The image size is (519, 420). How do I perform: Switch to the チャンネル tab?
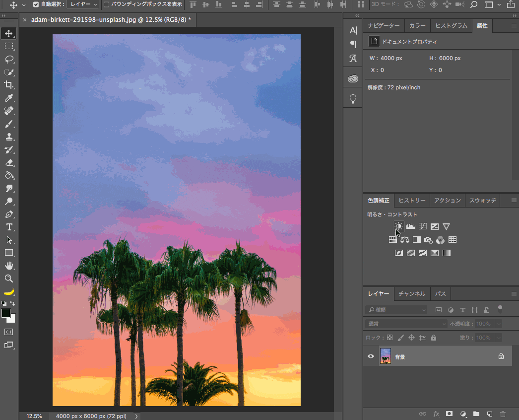coord(412,294)
